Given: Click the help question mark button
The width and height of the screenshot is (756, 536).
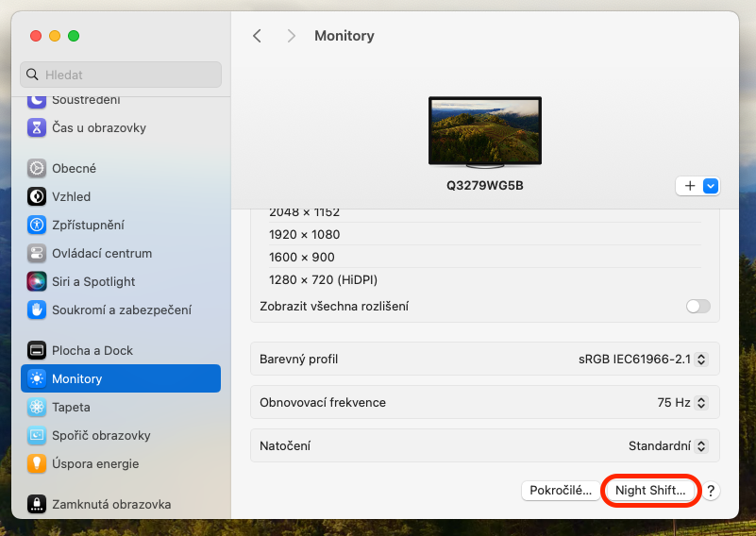Looking at the screenshot, I should pyautogui.click(x=712, y=491).
